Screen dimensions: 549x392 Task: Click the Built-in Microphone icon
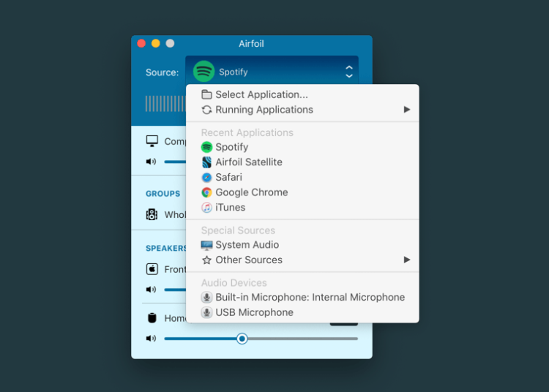[206, 298]
